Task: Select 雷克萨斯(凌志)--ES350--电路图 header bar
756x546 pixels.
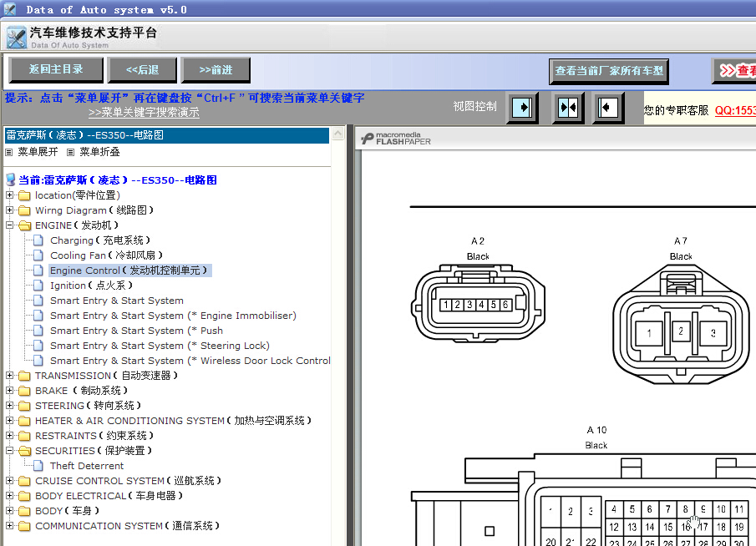Action: click(167, 135)
